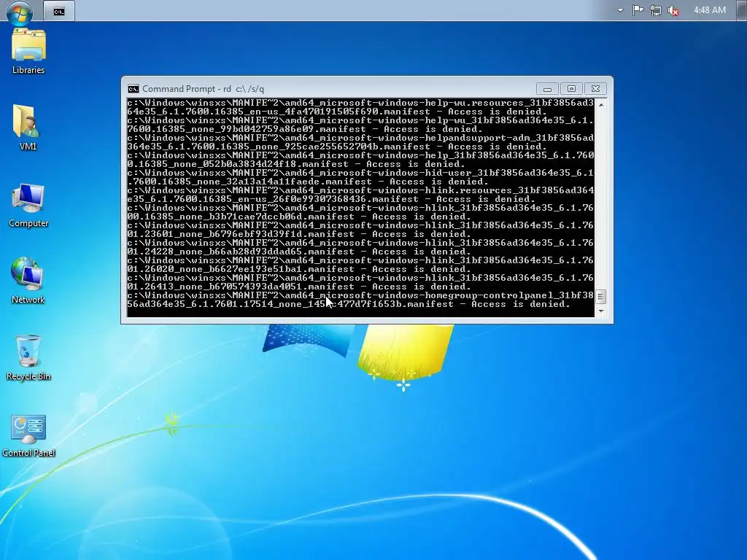Click the console scrollbar thumb

point(601,297)
